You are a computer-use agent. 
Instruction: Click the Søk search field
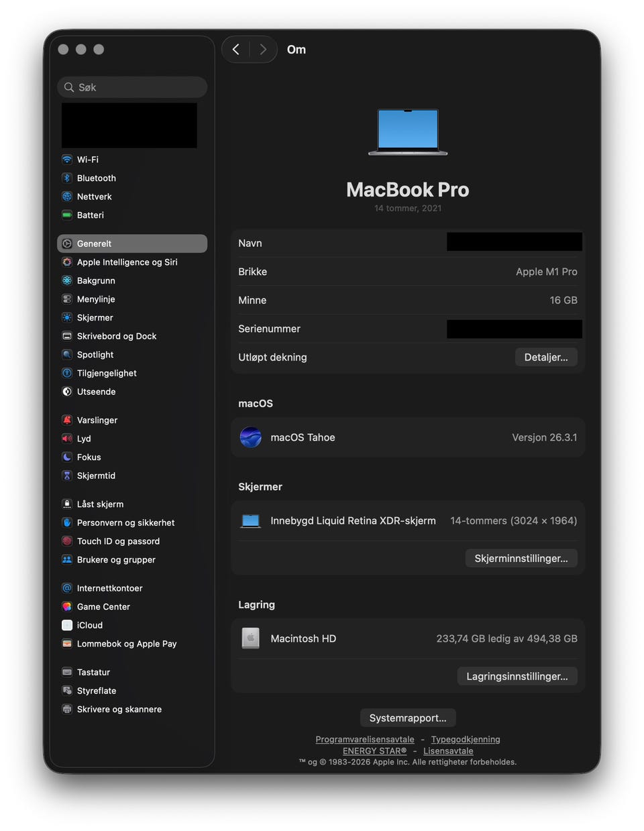click(132, 87)
